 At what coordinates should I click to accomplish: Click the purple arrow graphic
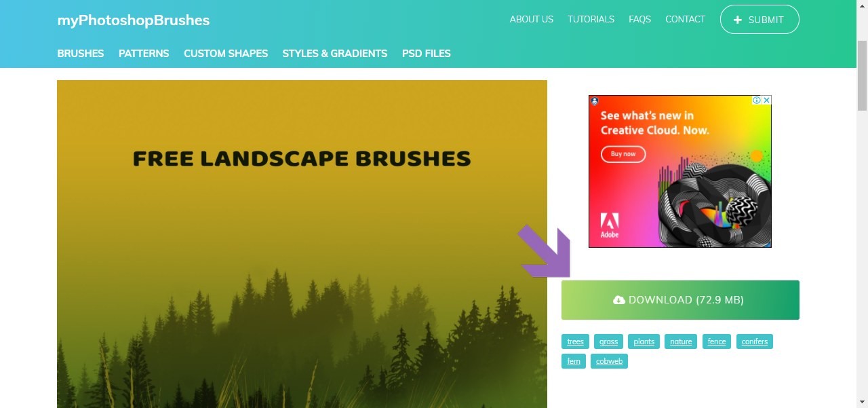click(x=545, y=252)
